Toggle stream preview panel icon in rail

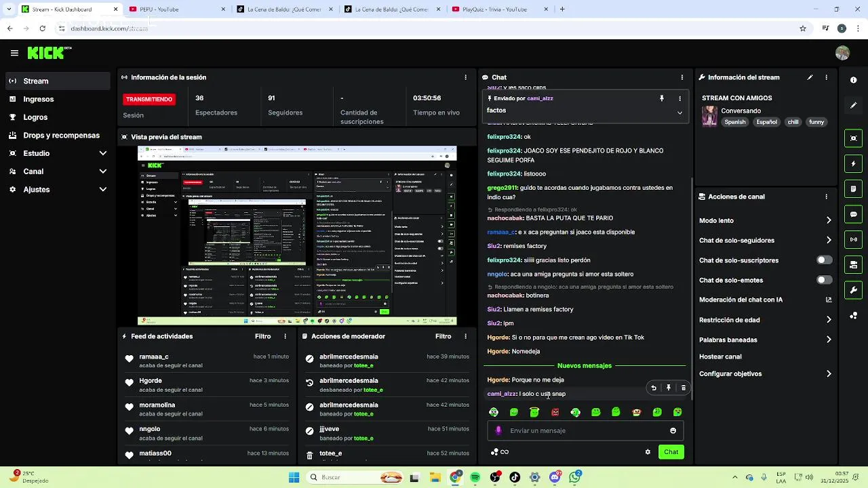[x=853, y=138]
